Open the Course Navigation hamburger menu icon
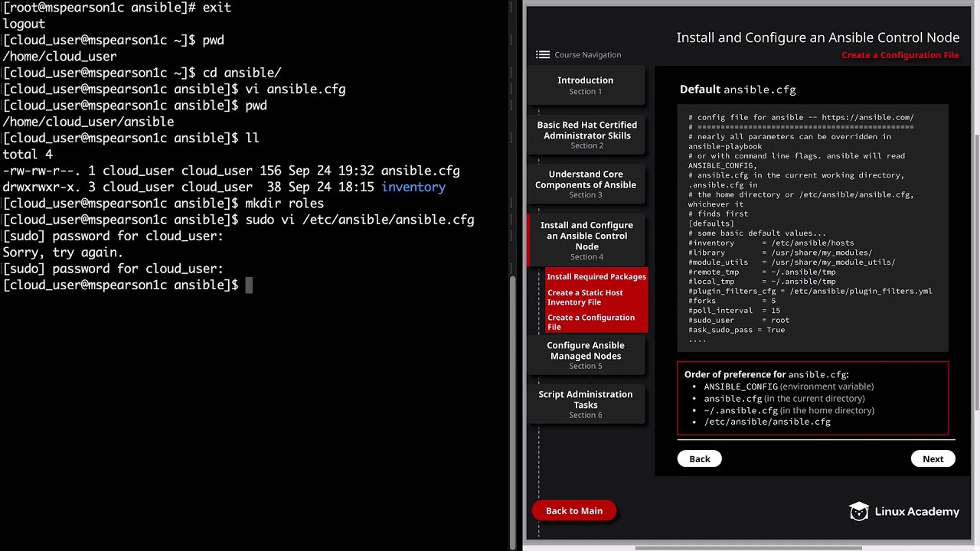This screenshot has height=551, width=980. point(543,55)
